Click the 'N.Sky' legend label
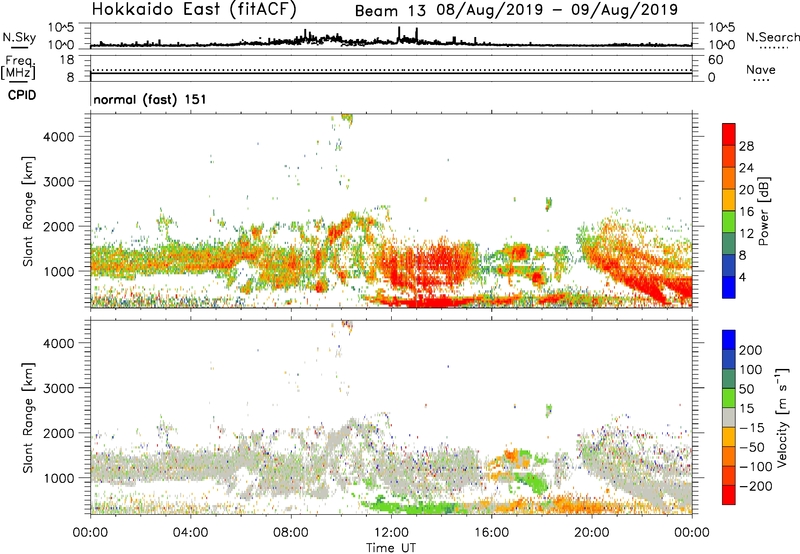Image resolution: width=800 pixels, height=554 pixels. pos(19,37)
